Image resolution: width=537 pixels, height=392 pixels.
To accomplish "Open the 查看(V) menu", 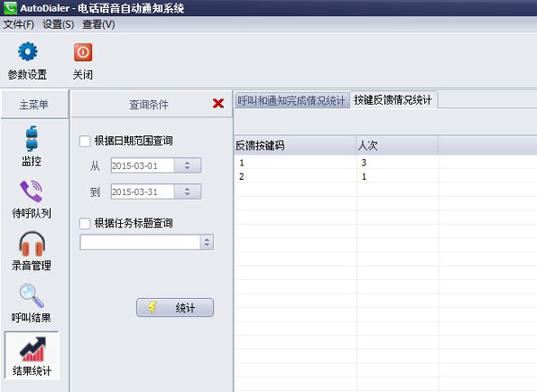I will [x=98, y=24].
